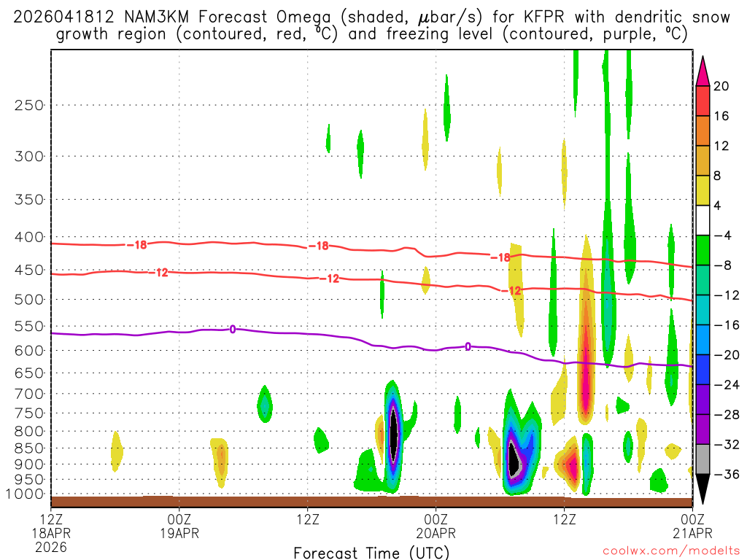Image resolution: width=747 pixels, height=560 pixels.
Task: Click the 2026 year label under 18APR
Action: coord(51,548)
